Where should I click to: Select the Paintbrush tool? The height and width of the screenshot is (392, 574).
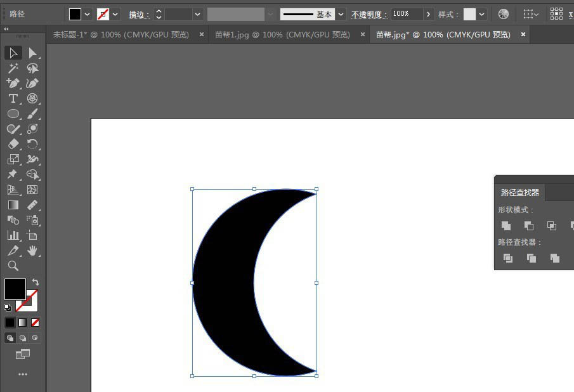pos(32,114)
